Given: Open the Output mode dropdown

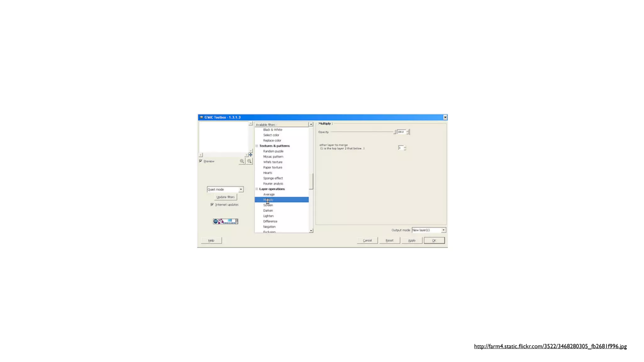Looking at the screenshot, I should pyautogui.click(x=443, y=230).
